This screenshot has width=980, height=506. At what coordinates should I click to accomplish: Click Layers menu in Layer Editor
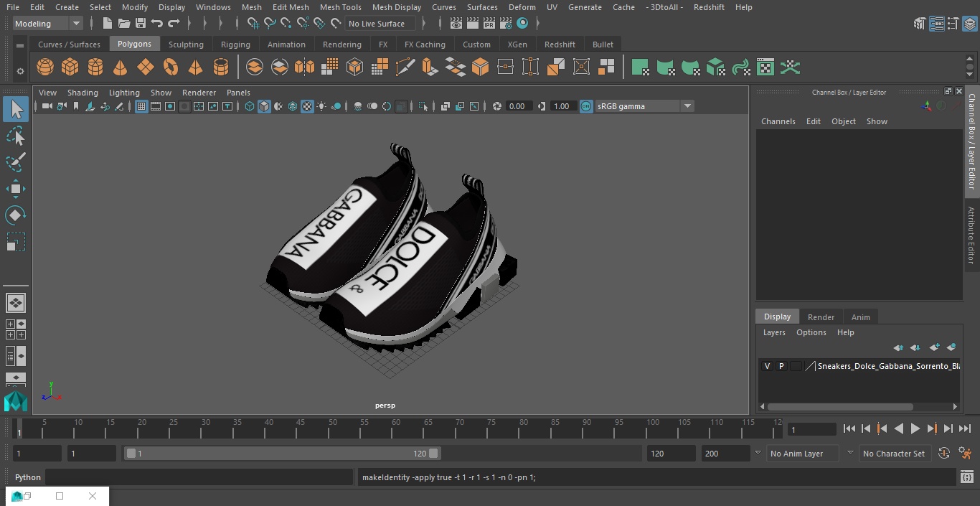(774, 332)
